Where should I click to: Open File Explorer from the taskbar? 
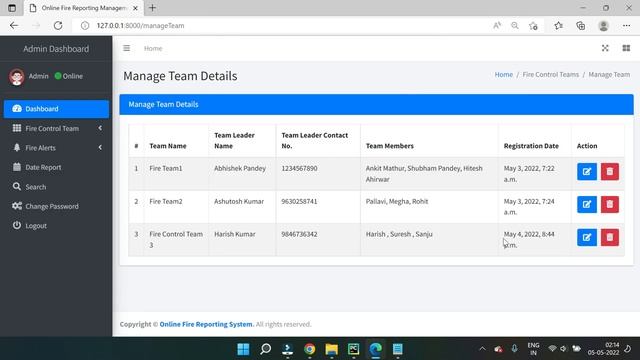331,349
